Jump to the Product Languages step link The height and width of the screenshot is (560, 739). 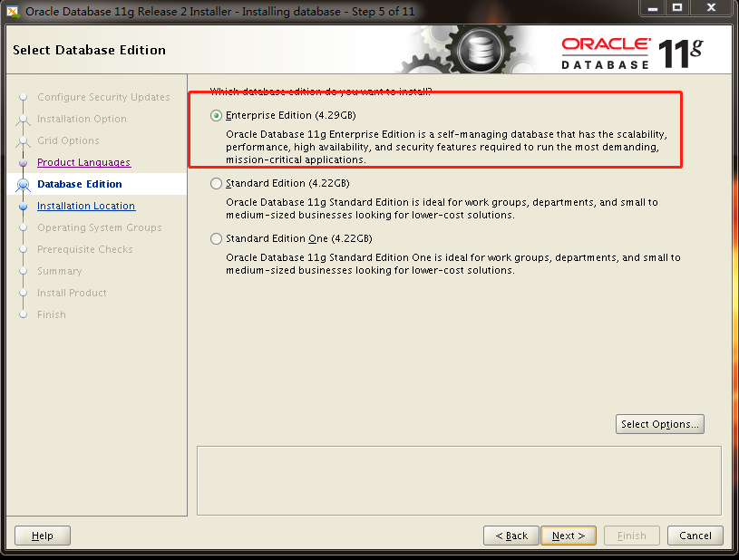pyautogui.click(x=84, y=162)
